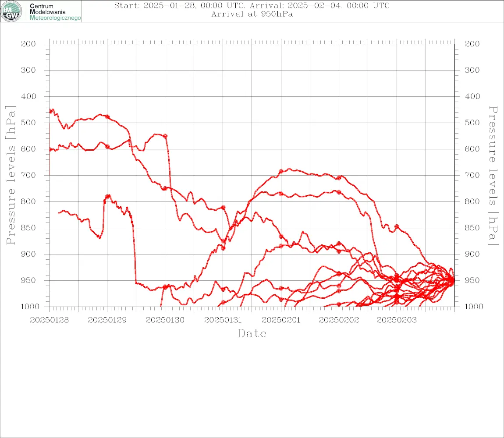This screenshot has width=504, height=438.
Task: Click the right axis 700 label
Action: (x=472, y=176)
